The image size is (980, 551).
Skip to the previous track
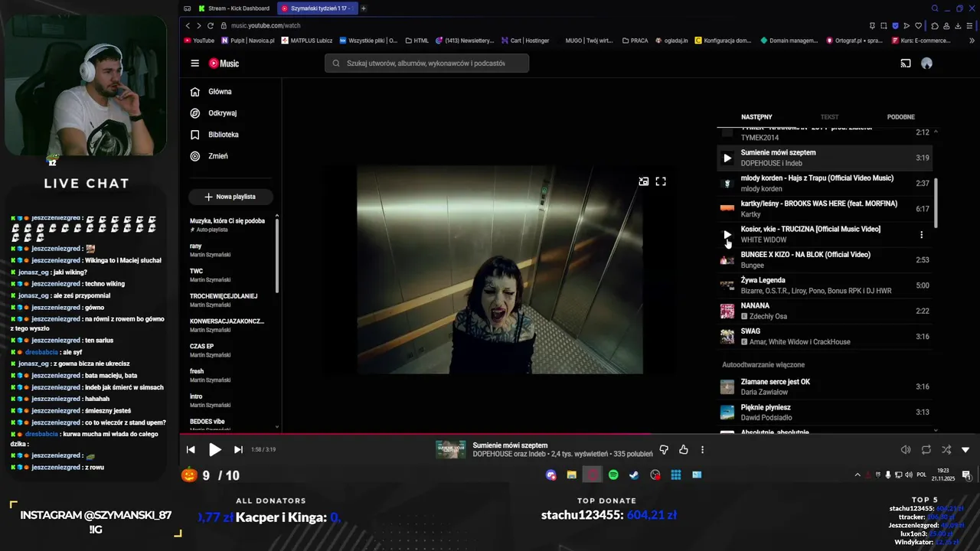[191, 450]
